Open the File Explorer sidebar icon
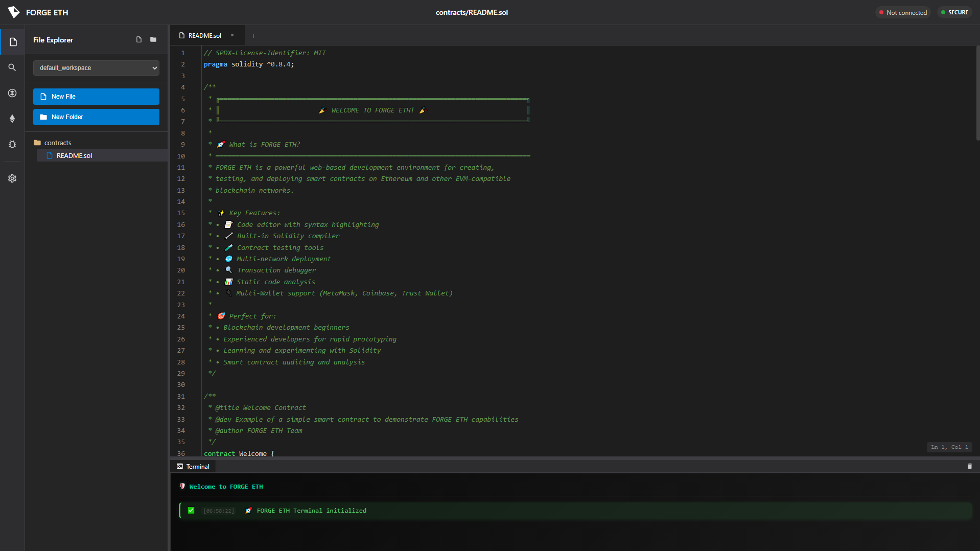The image size is (980, 551). click(x=13, y=42)
